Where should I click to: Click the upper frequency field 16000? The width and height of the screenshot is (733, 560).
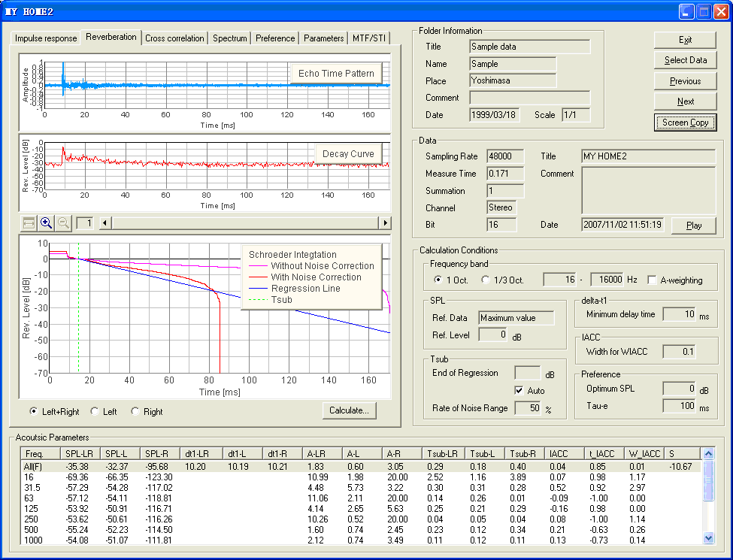point(607,280)
